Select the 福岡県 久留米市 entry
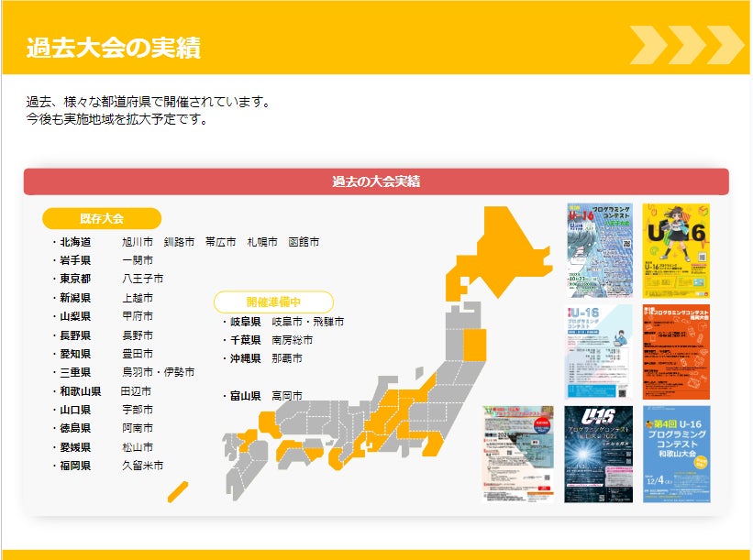753x560 pixels. 108,466
